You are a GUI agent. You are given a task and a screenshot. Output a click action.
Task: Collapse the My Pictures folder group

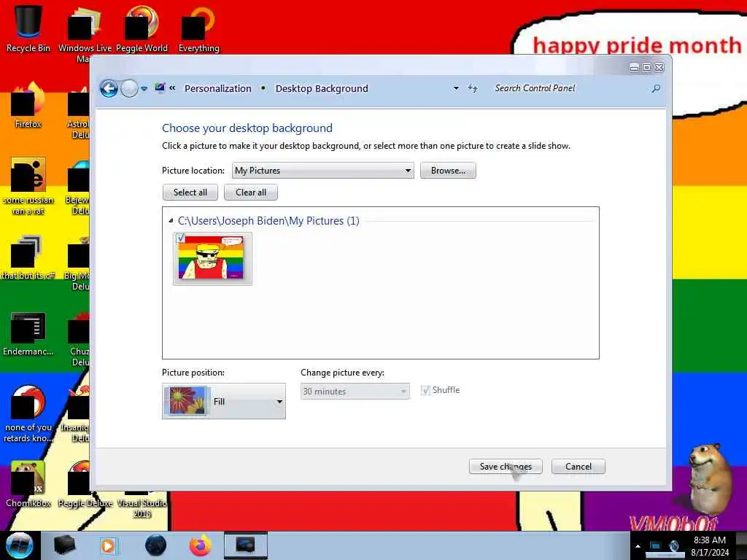171,220
